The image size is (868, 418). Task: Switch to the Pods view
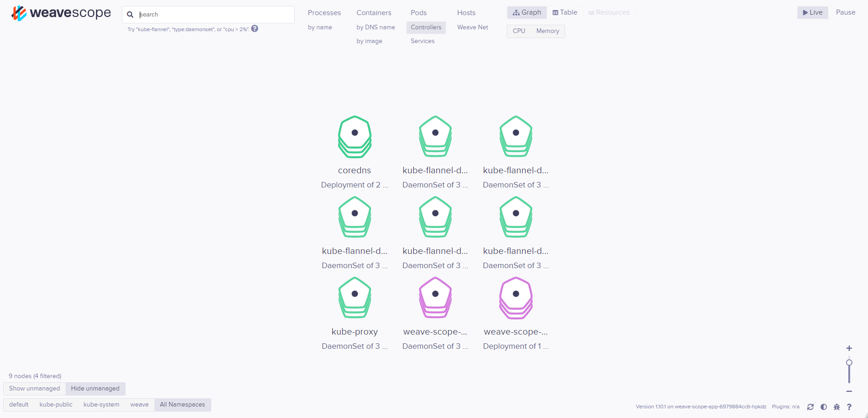pos(418,13)
